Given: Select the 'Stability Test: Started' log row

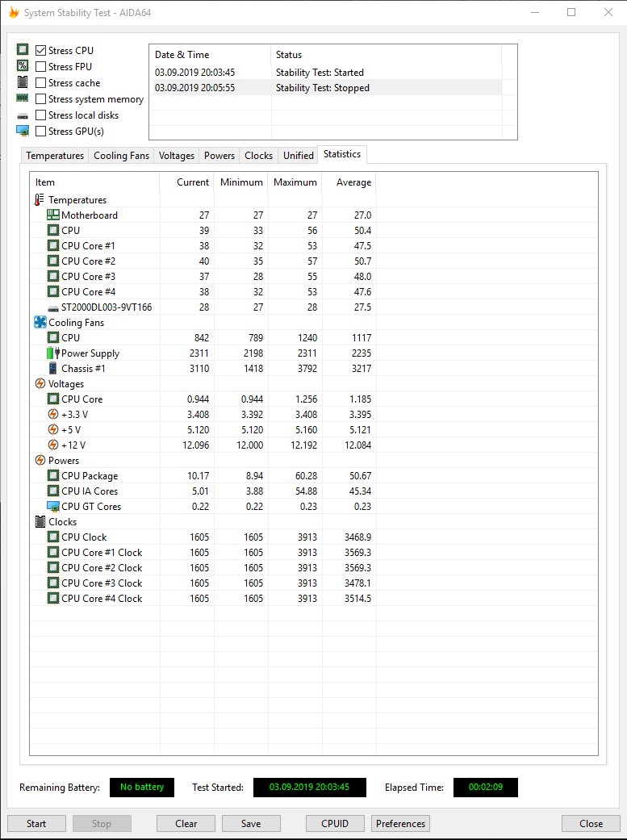Looking at the screenshot, I should (327, 73).
